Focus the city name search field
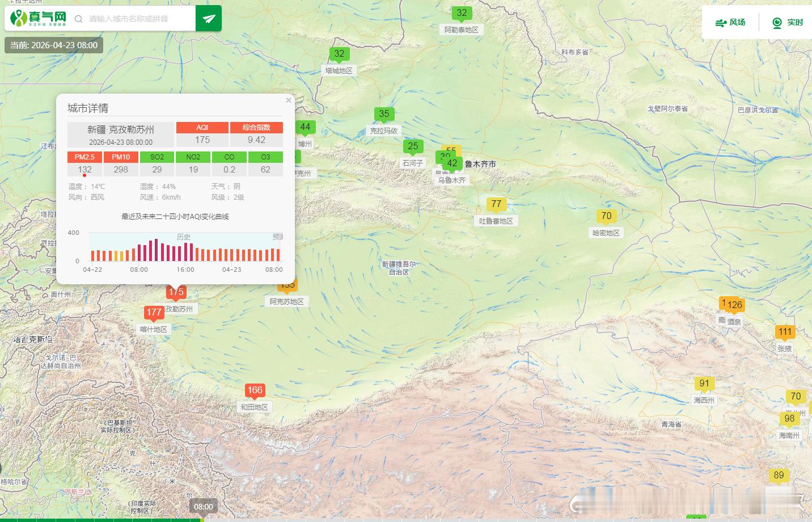Screen dimensions: 812x522 pyautogui.click(x=136, y=19)
